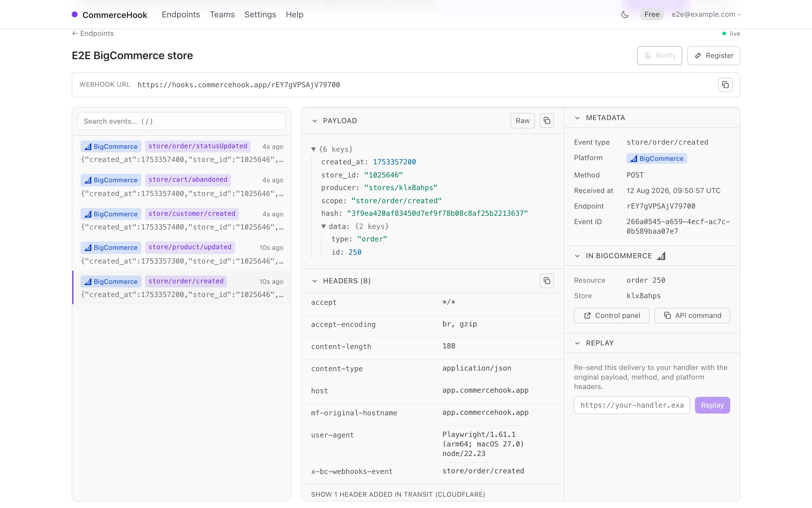
Task: Click the Free plan badge
Action: click(x=652, y=14)
